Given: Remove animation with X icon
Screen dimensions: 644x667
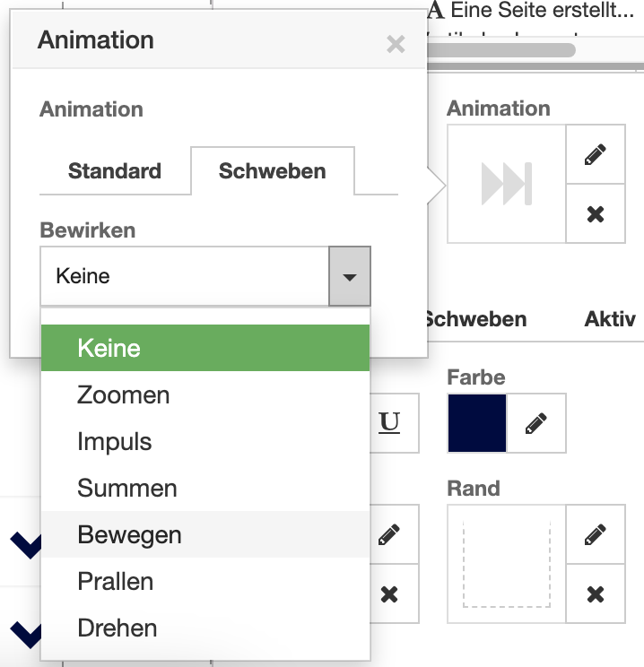Looking at the screenshot, I should [x=595, y=214].
